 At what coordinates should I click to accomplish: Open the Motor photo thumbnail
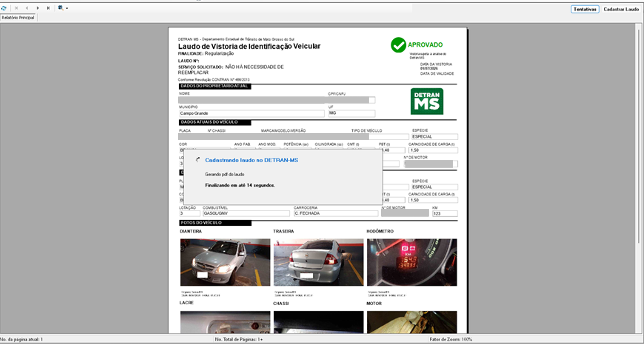tap(412, 322)
